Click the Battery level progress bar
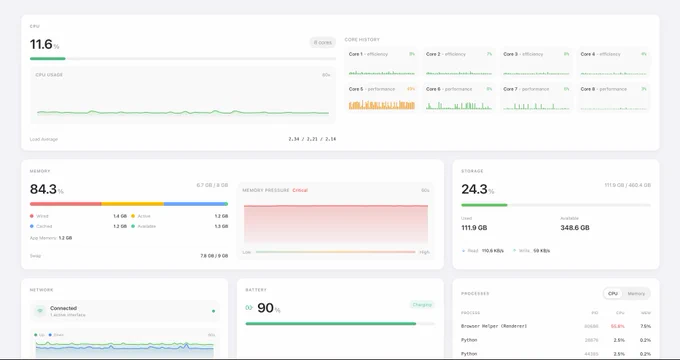Screen dimensions: 680x360 pyautogui.click(x=340, y=324)
